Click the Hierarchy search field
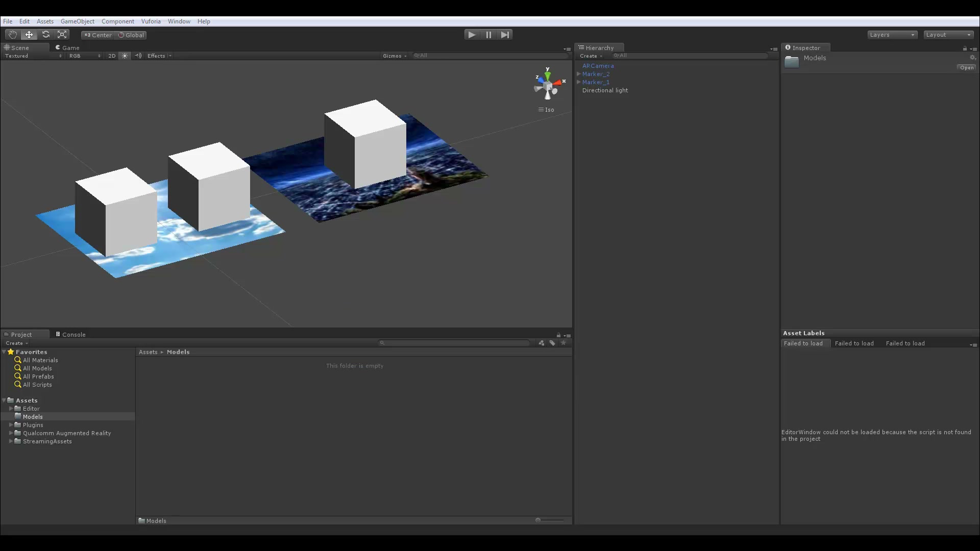 689,56
